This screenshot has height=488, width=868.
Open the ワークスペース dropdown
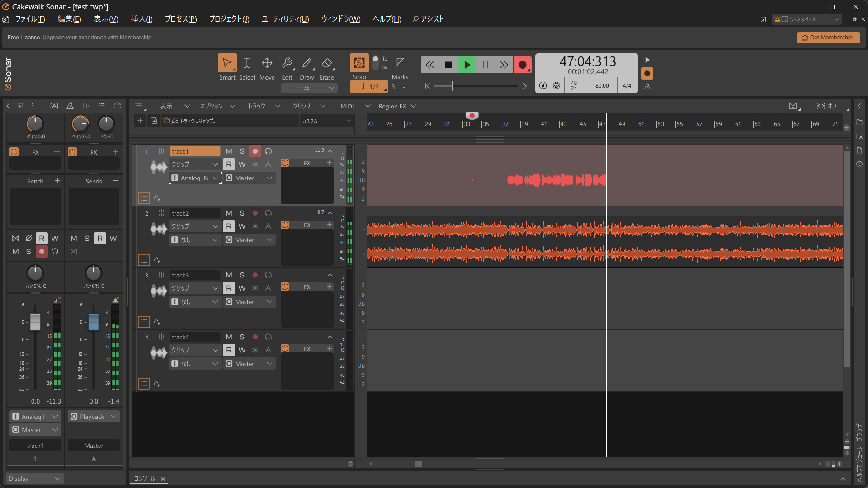(807, 19)
